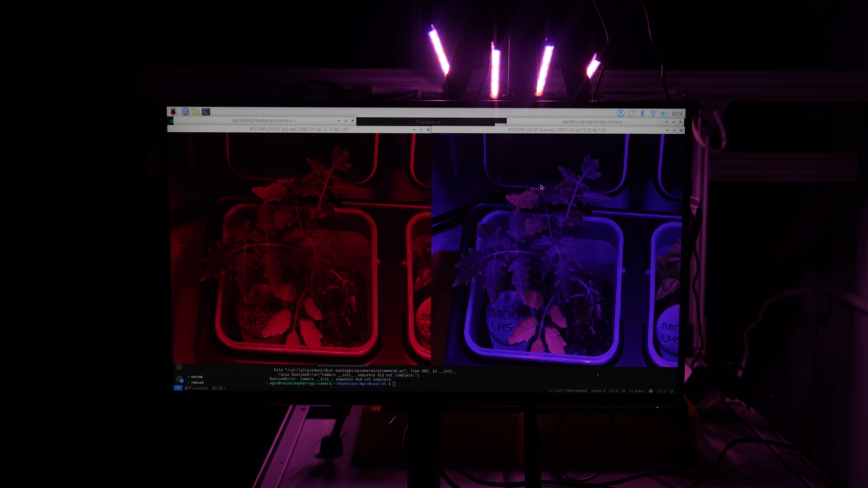Expand the OUTLINE section in VS Code sidebar

pos(196,377)
